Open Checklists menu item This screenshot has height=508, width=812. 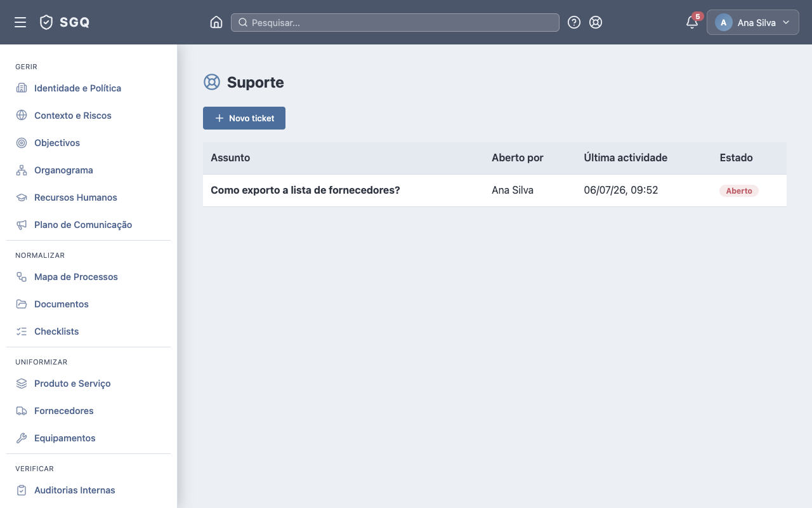89,331
